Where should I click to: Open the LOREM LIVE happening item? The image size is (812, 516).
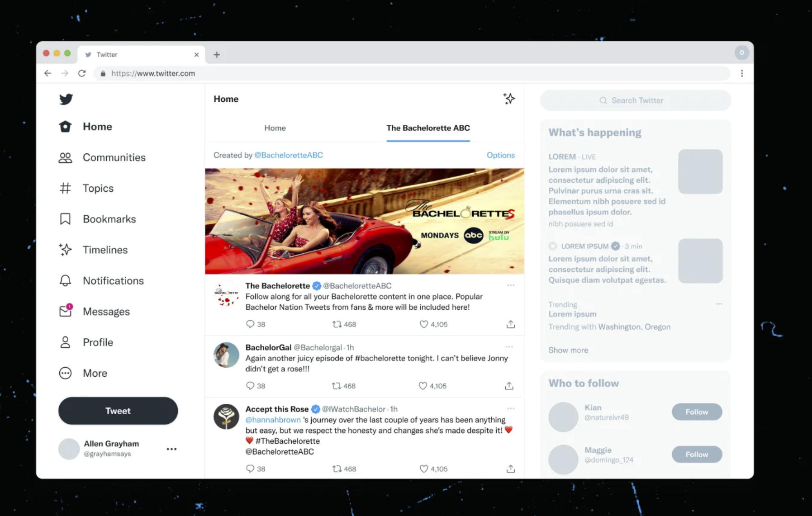point(635,189)
